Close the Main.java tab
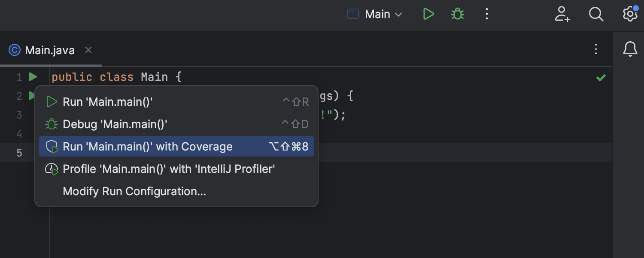The width and height of the screenshot is (644, 258). coord(88,50)
